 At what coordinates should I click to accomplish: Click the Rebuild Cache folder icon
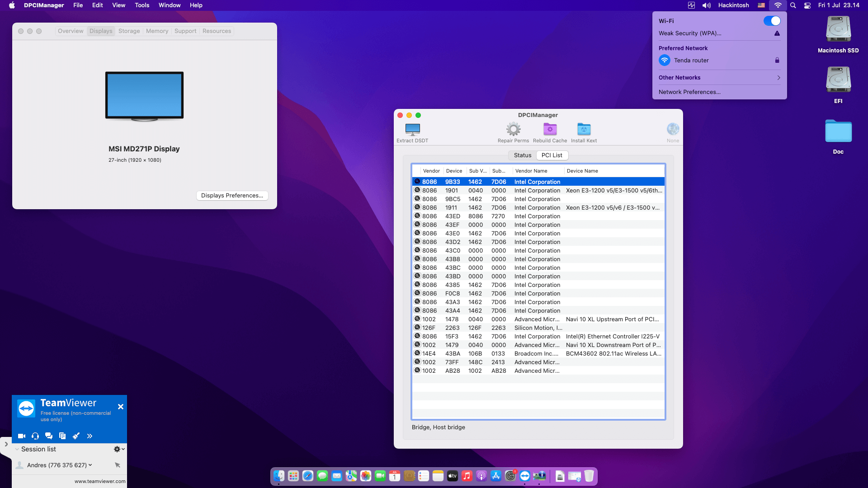pos(550,130)
